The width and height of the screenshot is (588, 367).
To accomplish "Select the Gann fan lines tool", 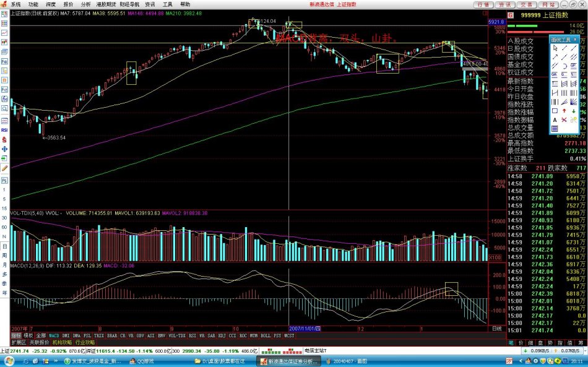I will (x=573, y=102).
